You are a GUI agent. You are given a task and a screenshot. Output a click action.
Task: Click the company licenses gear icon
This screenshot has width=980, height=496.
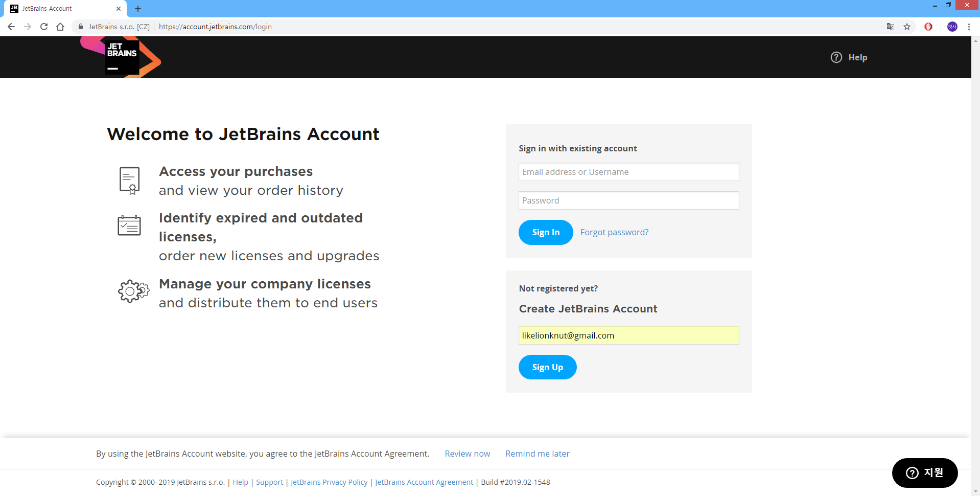tap(133, 291)
